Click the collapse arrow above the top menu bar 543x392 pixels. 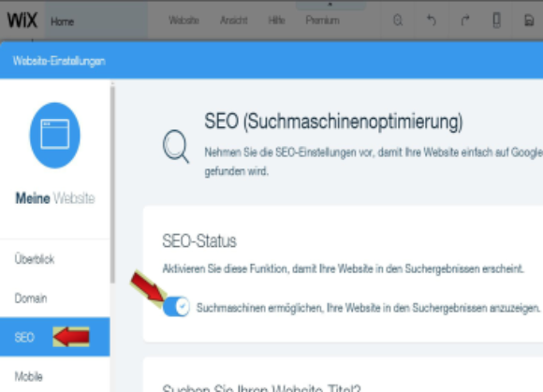(x=330, y=5)
